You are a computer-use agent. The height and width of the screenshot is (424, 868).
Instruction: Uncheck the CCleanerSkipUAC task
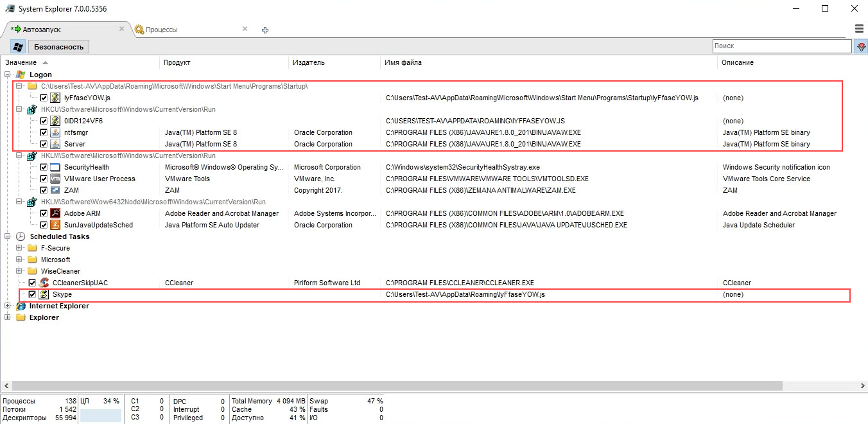32,283
